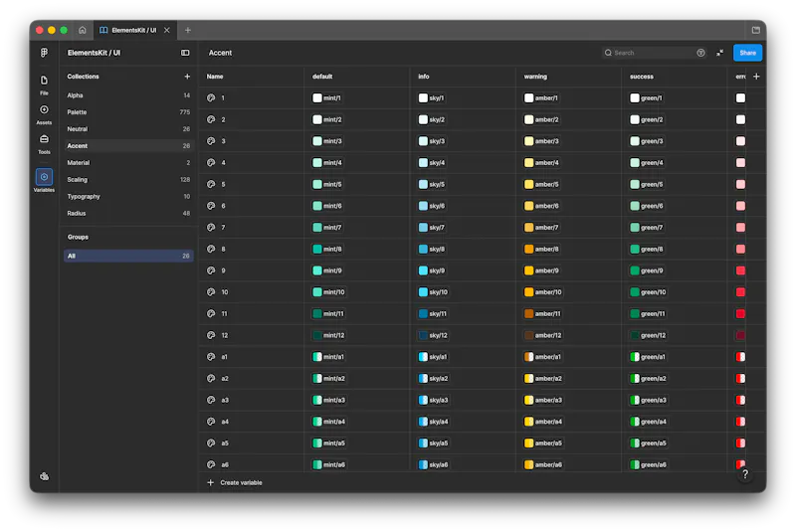The image size is (796, 532).
Task: Open the Tools sidebar panel
Action: [44, 143]
